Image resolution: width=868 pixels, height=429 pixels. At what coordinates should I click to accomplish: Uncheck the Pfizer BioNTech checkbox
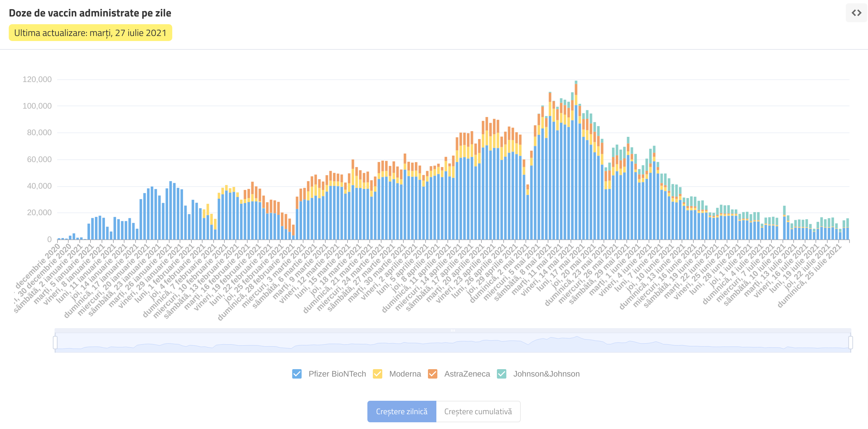(x=296, y=374)
